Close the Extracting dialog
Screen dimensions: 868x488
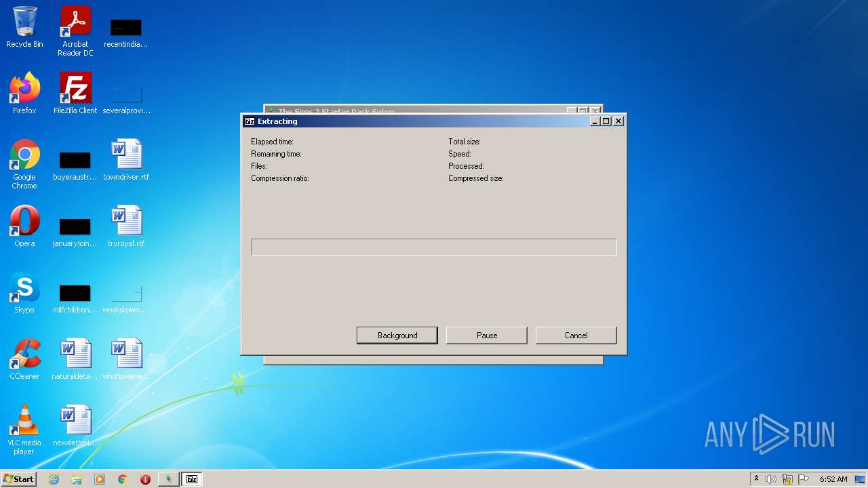click(x=618, y=121)
